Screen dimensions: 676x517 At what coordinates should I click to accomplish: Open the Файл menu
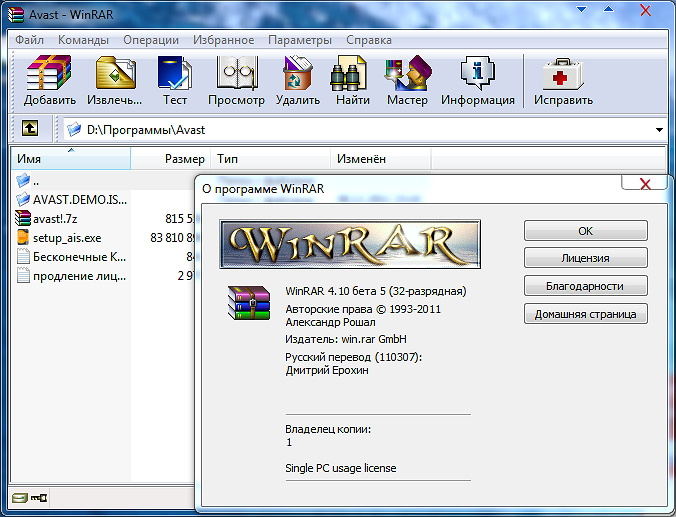pyautogui.click(x=29, y=40)
